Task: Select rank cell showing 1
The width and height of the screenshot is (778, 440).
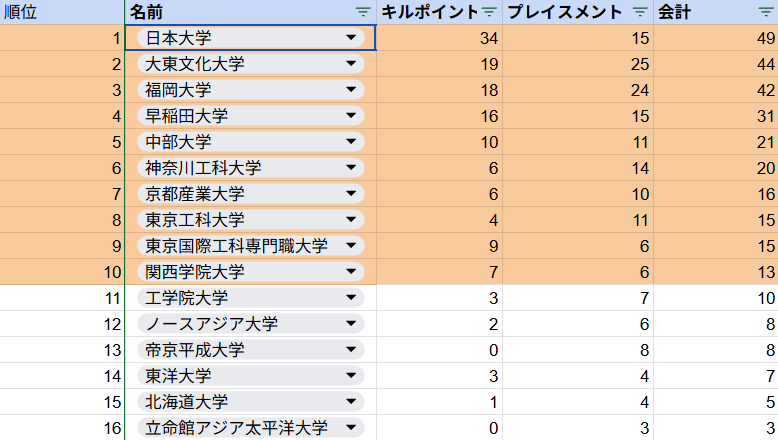Action: tap(62, 38)
